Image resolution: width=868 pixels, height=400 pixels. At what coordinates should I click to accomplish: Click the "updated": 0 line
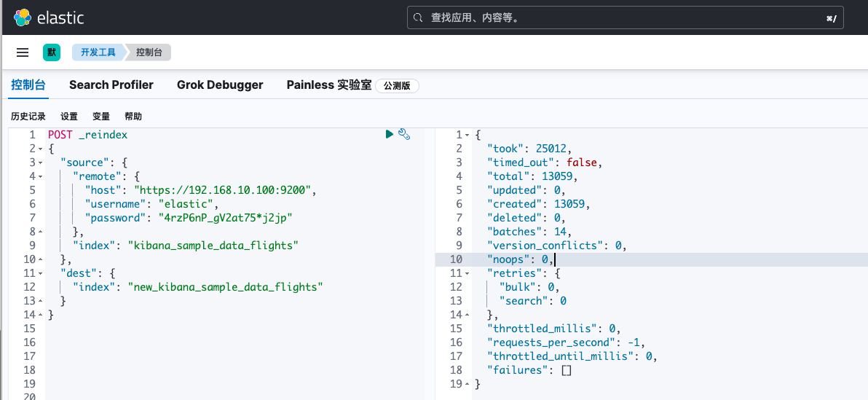tap(526, 190)
